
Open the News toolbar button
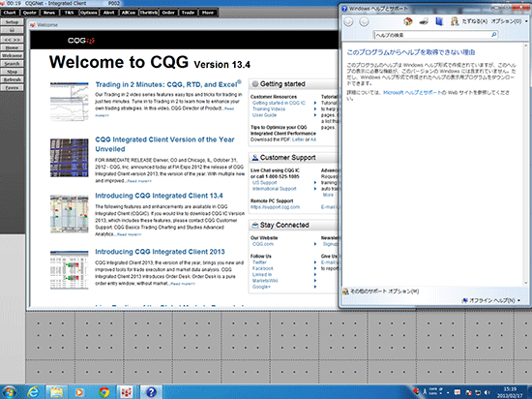tap(49, 13)
